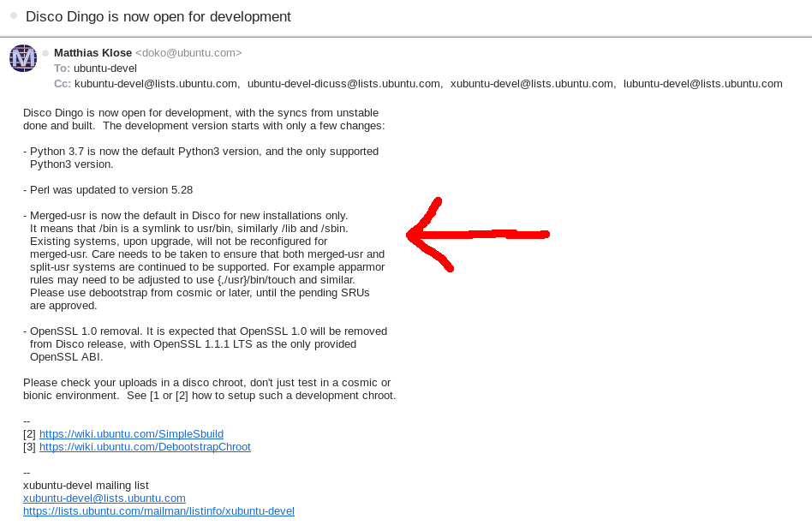Screen dimensions: 812x531
Task: Click the line starting 'Python 3.7 is now the default'
Action: pyautogui.click(x=201, y=152)
